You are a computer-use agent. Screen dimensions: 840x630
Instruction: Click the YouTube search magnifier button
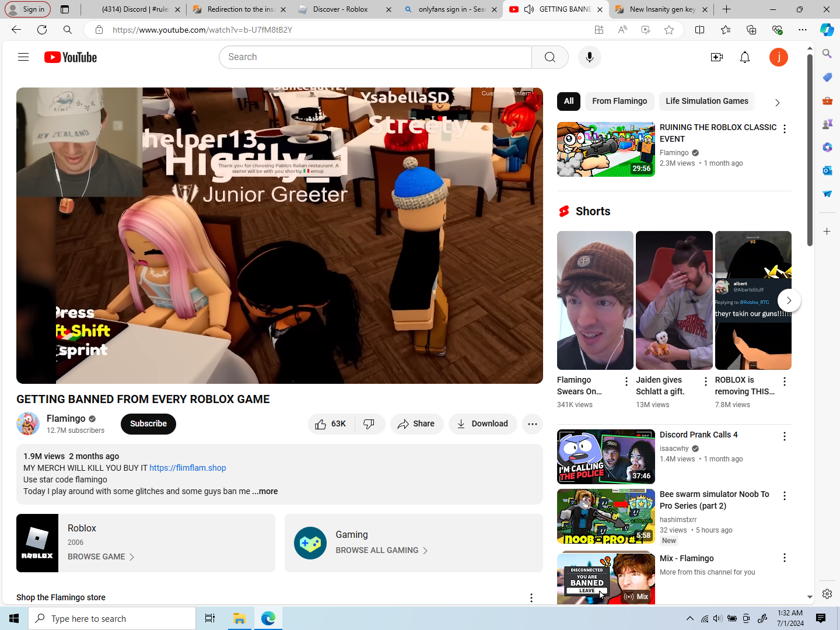550,57
